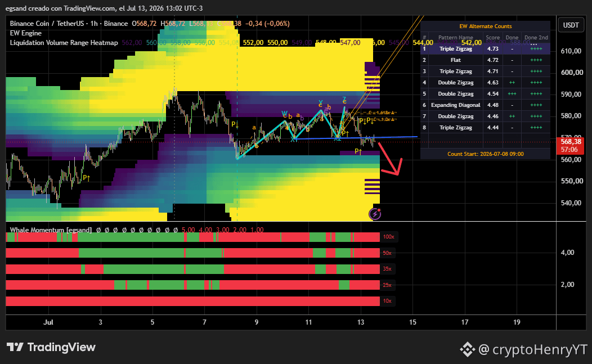Click the score value 4.44
Screen dimensions: 592x364
click(x=493, y=128)
